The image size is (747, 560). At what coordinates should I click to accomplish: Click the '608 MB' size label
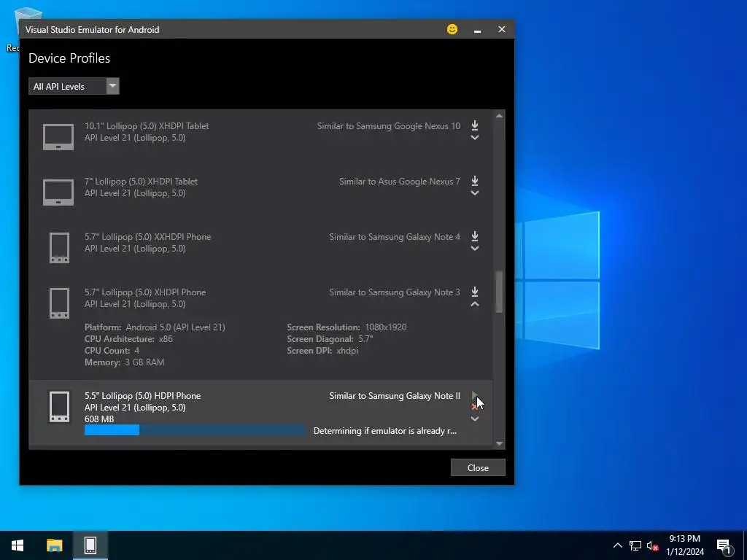pyautogui.click(x=99, y=419)
